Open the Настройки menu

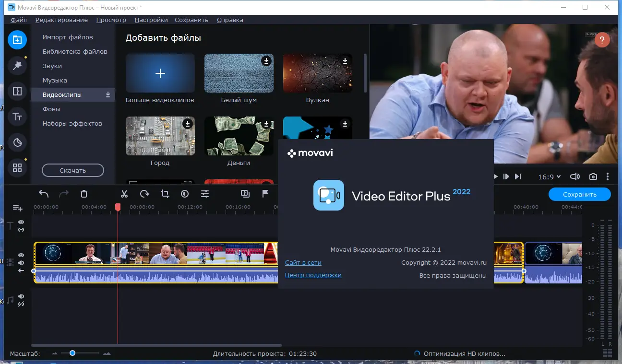(x=151, y=20)
